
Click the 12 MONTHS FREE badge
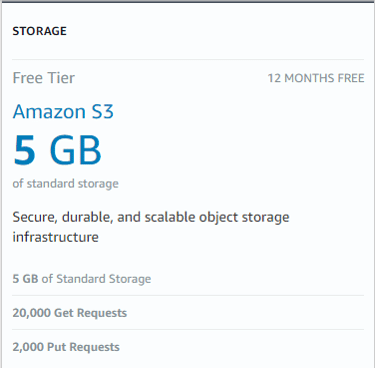tap(316, 78)
